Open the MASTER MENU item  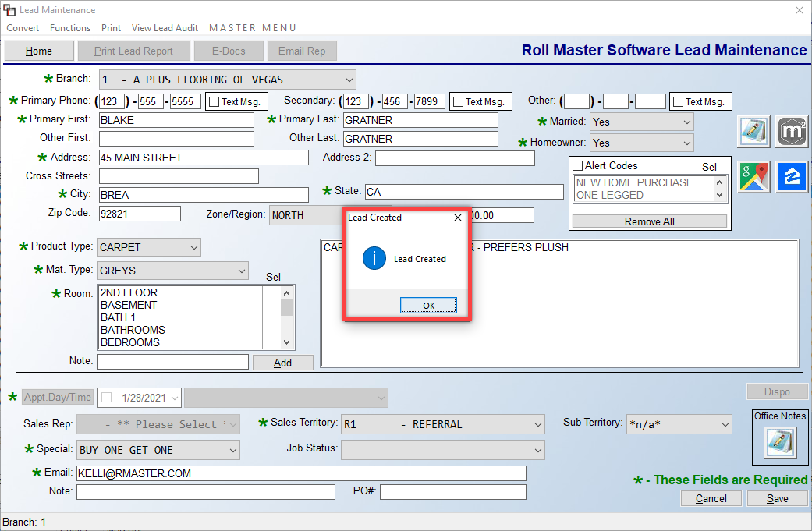click(253, 28)
